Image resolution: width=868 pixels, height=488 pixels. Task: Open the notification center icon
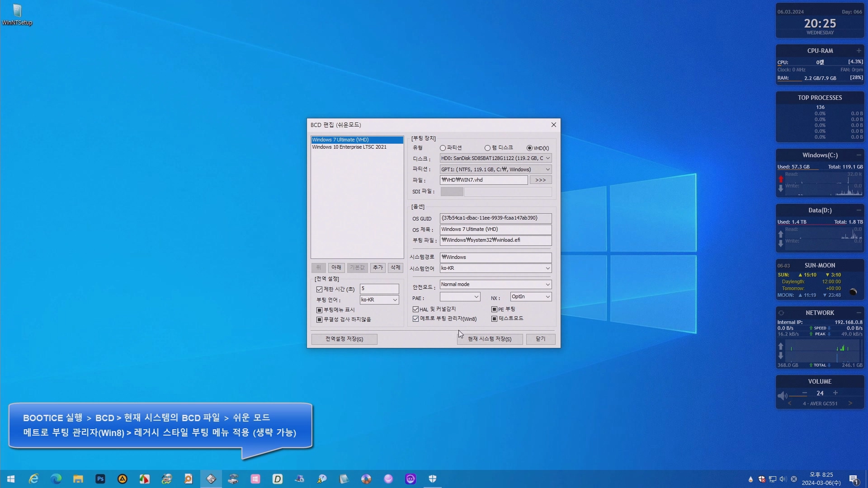[x=854, y=479]
